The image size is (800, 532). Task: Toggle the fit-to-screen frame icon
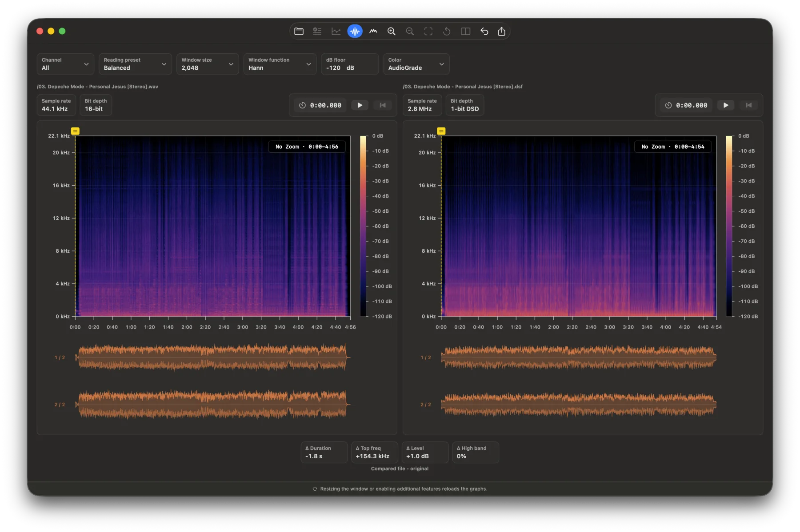428,31
